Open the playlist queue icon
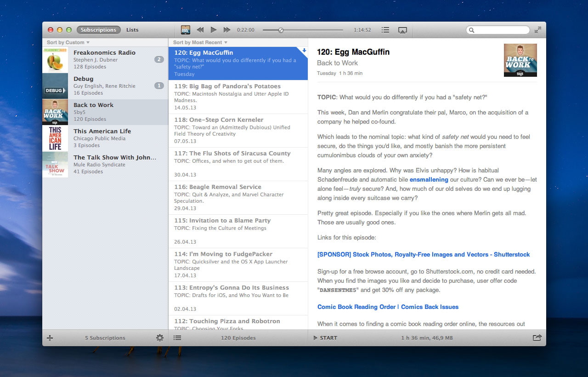 point(385,30)
